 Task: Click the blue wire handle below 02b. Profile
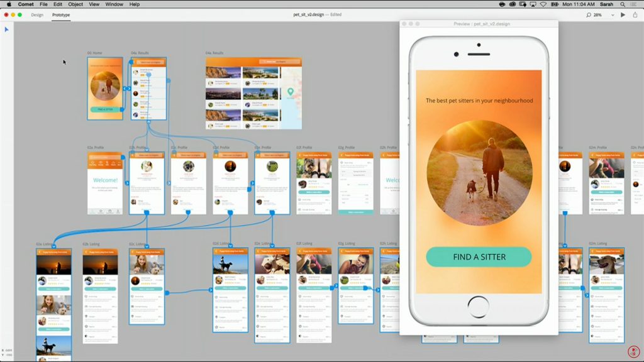point(147,213)
